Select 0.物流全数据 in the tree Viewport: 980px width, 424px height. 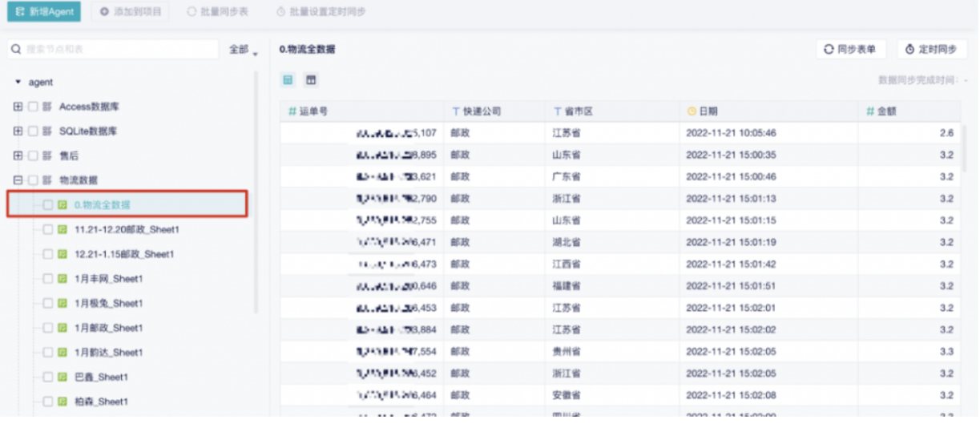[102, 205]
